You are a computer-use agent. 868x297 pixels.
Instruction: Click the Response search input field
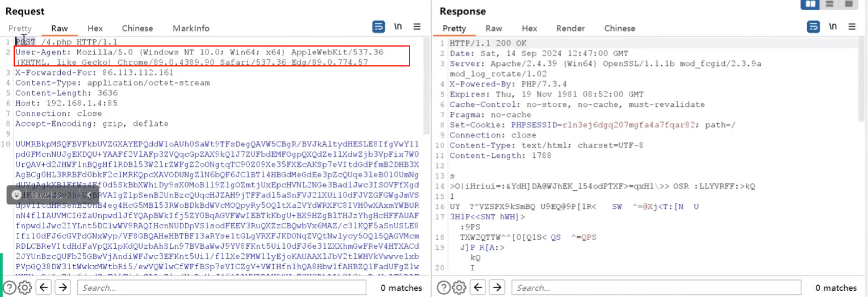tap(657, 287)
